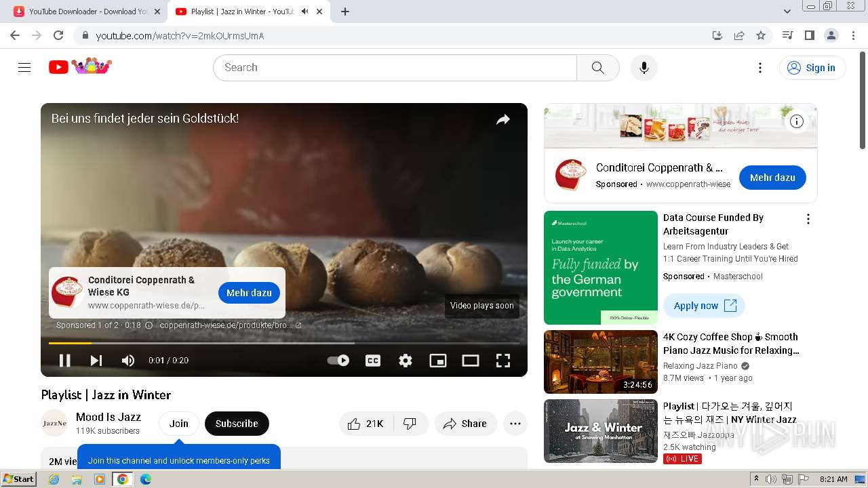This screenshot has height=488, width=868.
Task: Open Chrome three-dot menu
Action: tap(853, 35)
